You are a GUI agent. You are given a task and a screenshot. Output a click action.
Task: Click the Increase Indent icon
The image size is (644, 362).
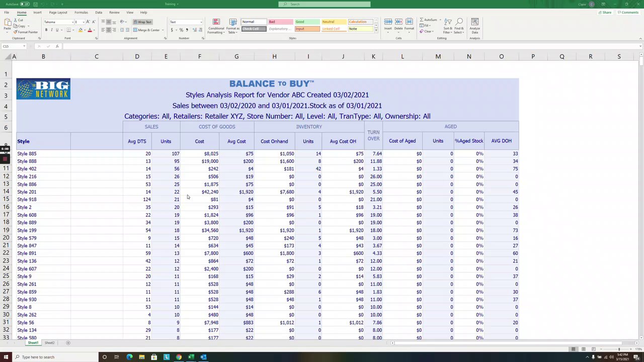[x=127, y=30]
